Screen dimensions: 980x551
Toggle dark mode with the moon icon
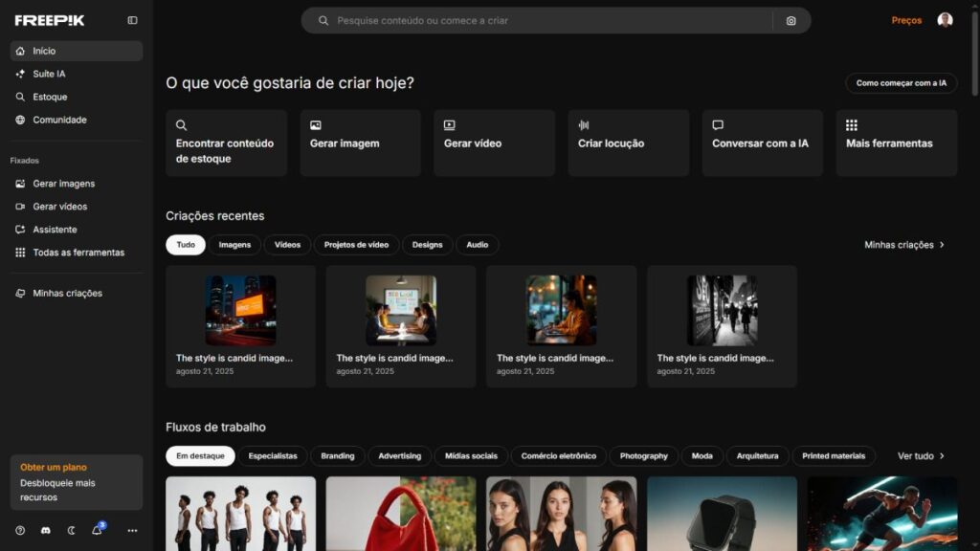(72, 530)
